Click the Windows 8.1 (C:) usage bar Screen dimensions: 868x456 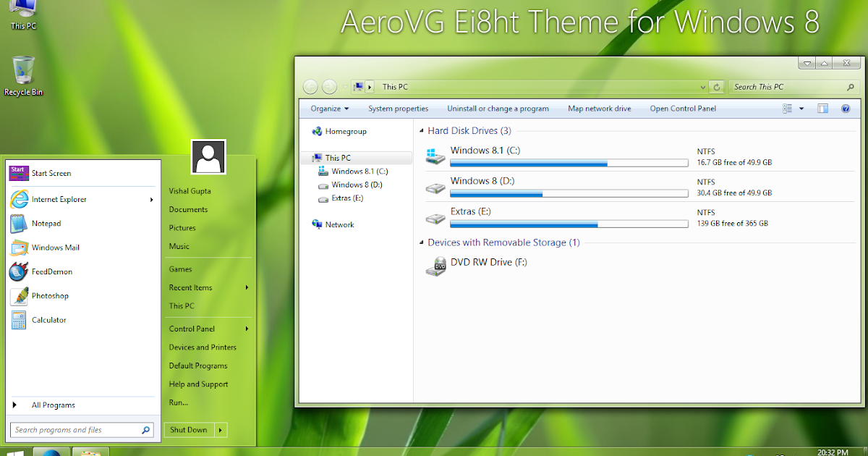click(x=569, y=164)
